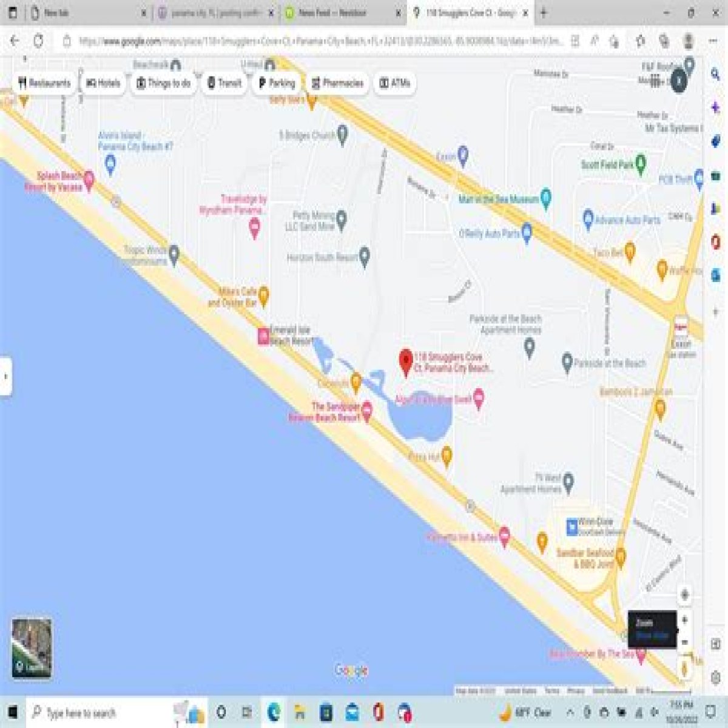Open Street View Pegman
This screenshot has height=728, width=728.
click(x=684, y=670)
